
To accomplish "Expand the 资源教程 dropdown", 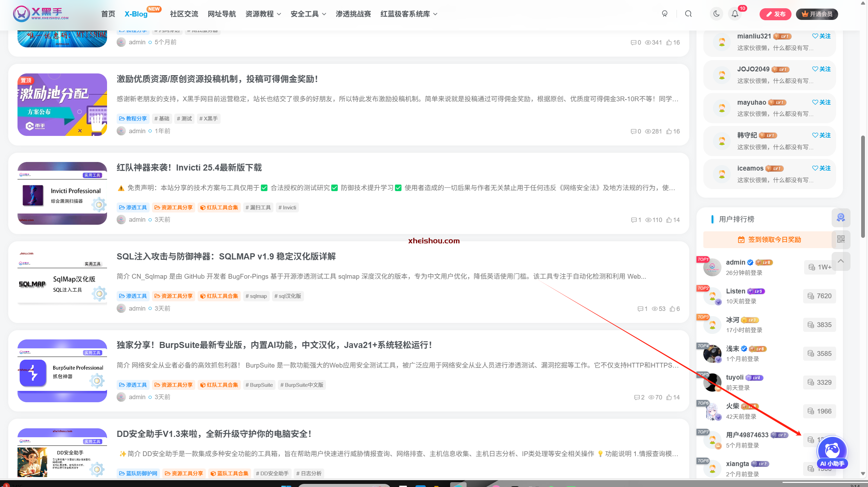I will pyautogui.click(x=263, y=14).
